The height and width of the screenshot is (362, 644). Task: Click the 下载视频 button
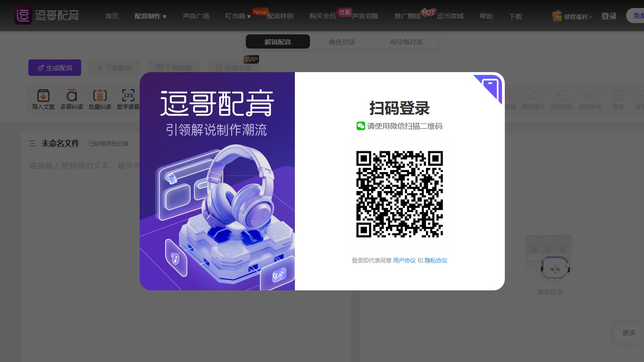point(174,68)
